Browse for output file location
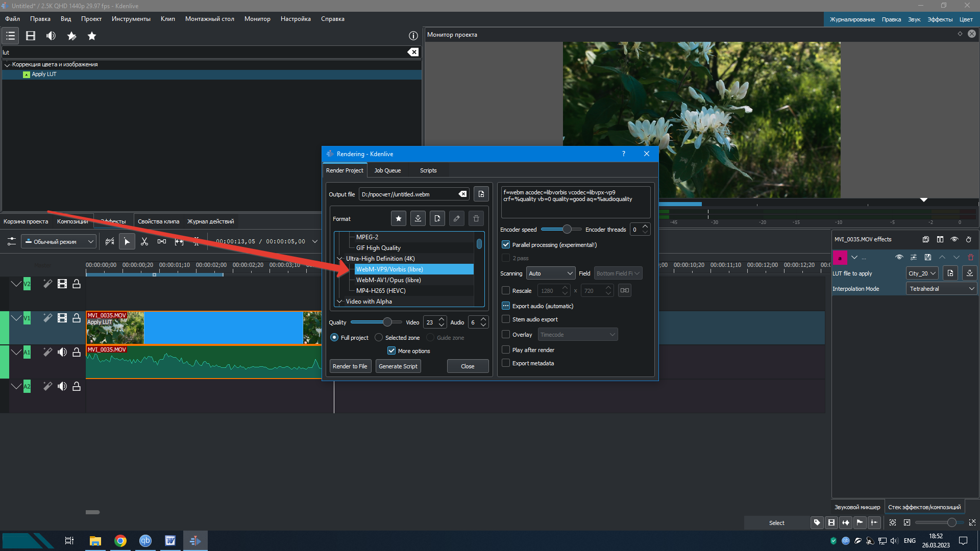 [481, 194]
